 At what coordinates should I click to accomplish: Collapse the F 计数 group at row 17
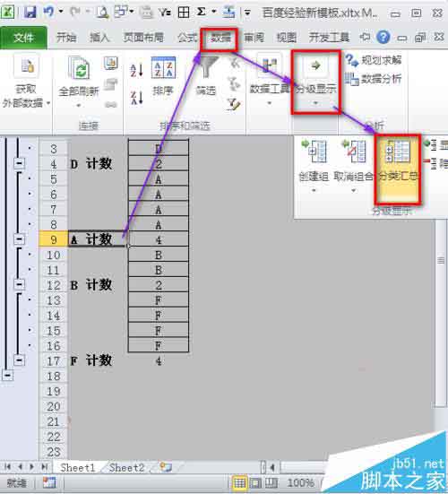click(x=19, y=360)
